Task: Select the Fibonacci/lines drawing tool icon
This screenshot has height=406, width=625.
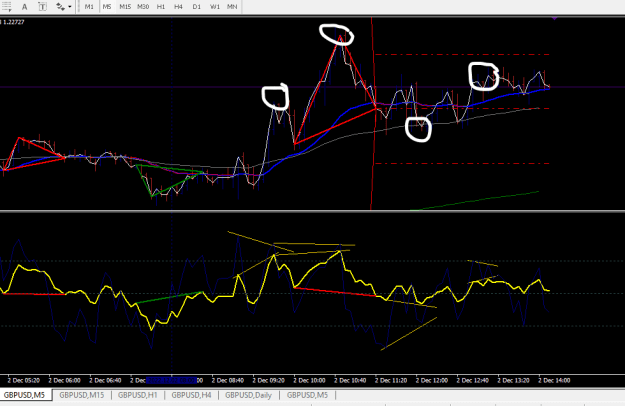Action: tap(6, 6)
